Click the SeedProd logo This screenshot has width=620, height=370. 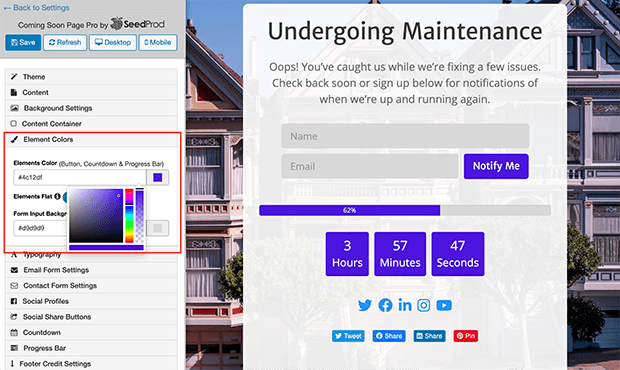click(x=137, y=24)
